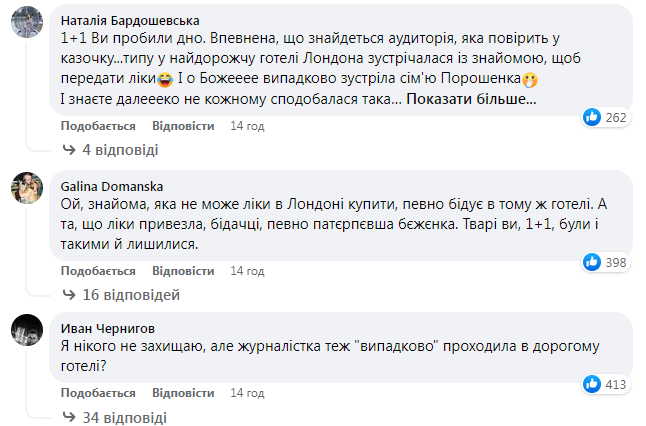Like Иван Чернигов's comment via Подобається
Viewport: 646px width, 426px height.
[98, 393]
